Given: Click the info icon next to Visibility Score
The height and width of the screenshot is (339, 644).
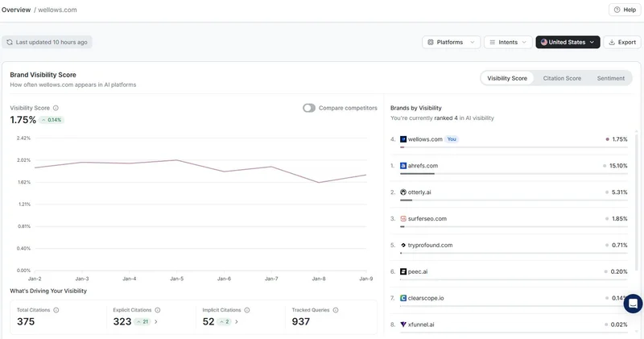Looking at the screenshot, I should coord(56,108).
